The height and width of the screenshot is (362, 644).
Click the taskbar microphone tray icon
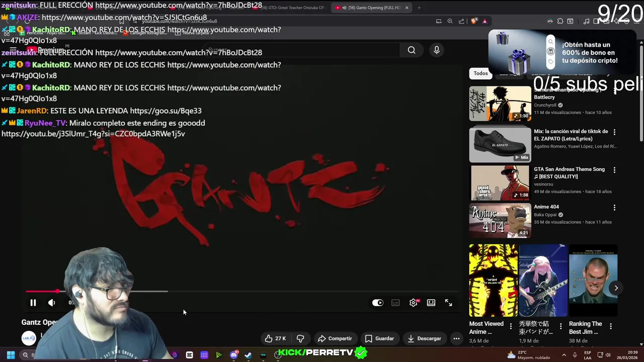tap(575, 355)
